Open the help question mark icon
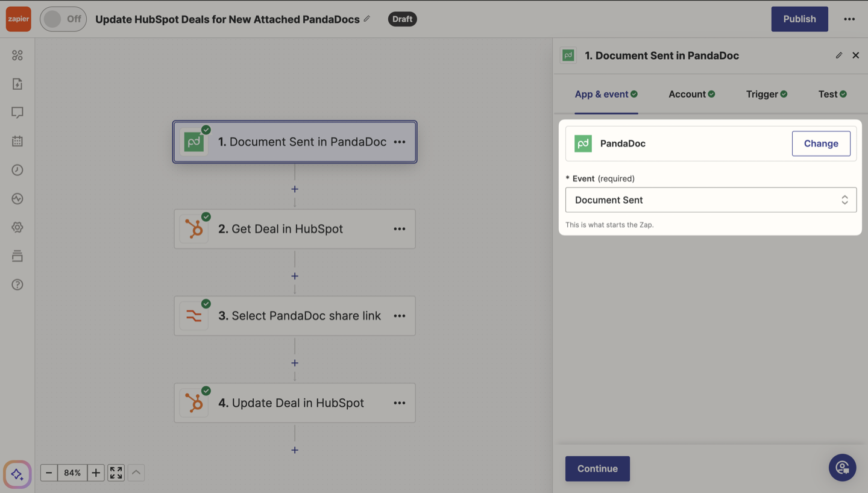This screenshot has height=493, width=868. click(x=17, y=284)
